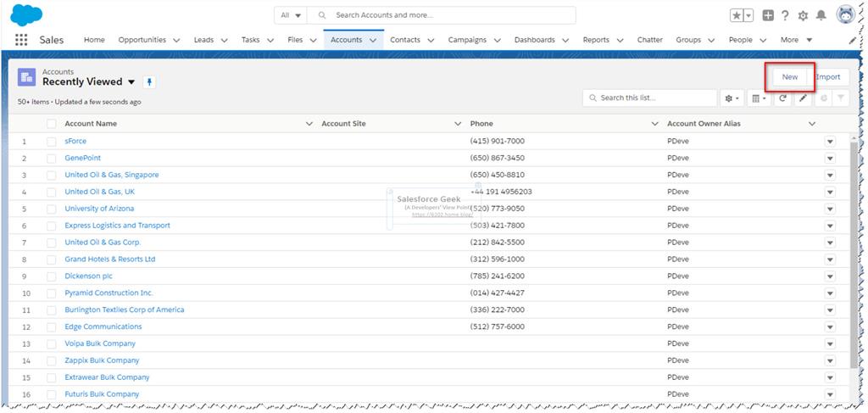Open the Extrawear Bulk Company account
Image resolution: width=868 pixels, height=413 pixels.
(107, 377)
